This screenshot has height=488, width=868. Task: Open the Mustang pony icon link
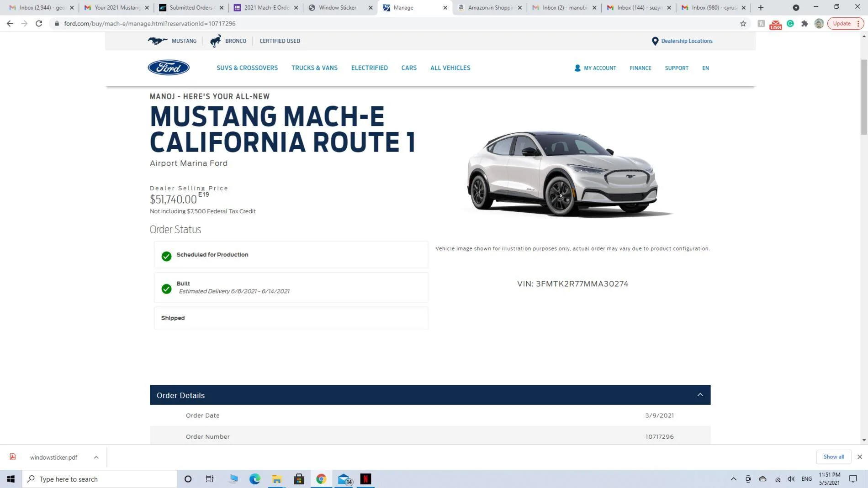158,41
